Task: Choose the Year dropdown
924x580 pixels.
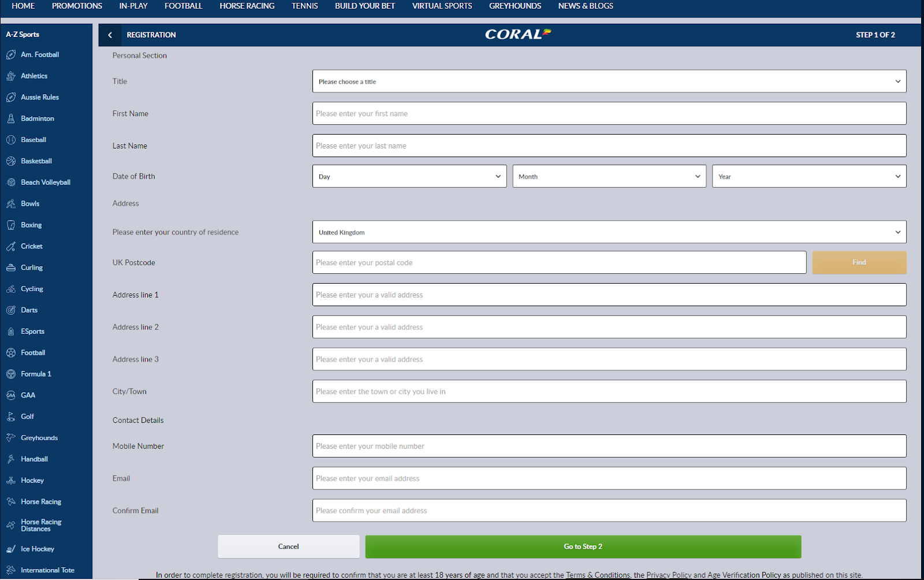Action: (x=808, y=176)
